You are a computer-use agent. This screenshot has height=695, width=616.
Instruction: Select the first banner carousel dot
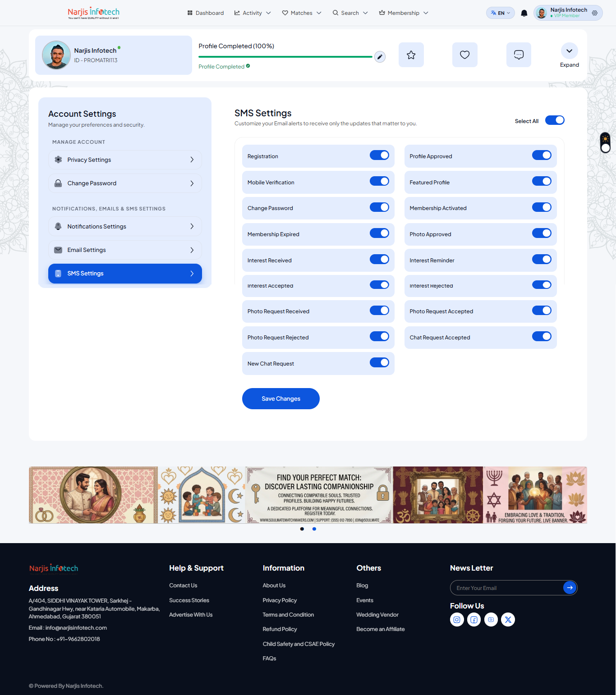point(302,529)
